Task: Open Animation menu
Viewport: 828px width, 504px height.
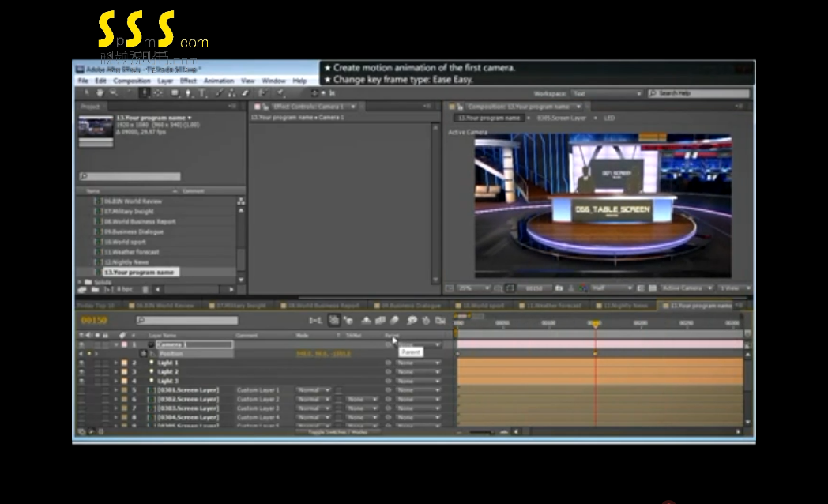Action: click(x=219, y=81)
